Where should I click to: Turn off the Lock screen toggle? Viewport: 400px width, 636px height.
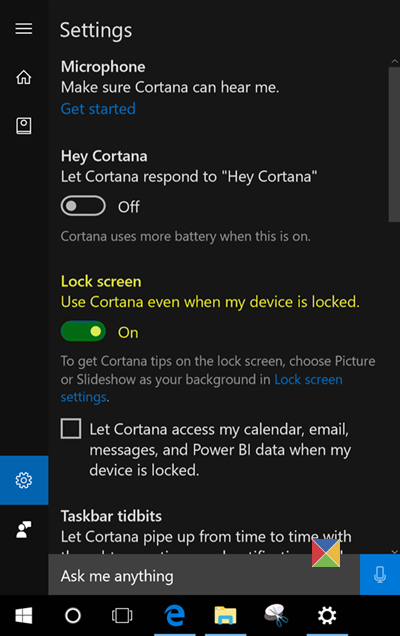point(83,331)
